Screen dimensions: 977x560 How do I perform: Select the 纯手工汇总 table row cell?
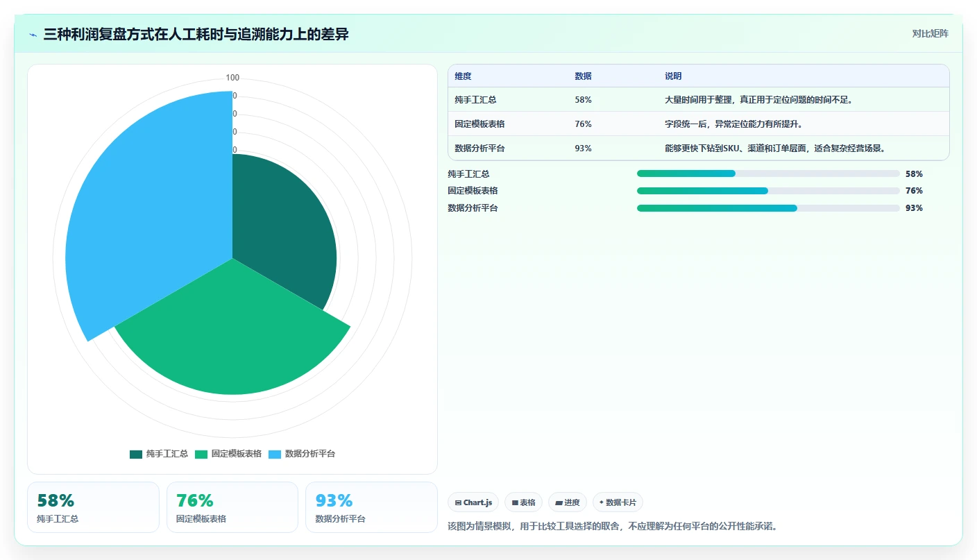point(475,100)
